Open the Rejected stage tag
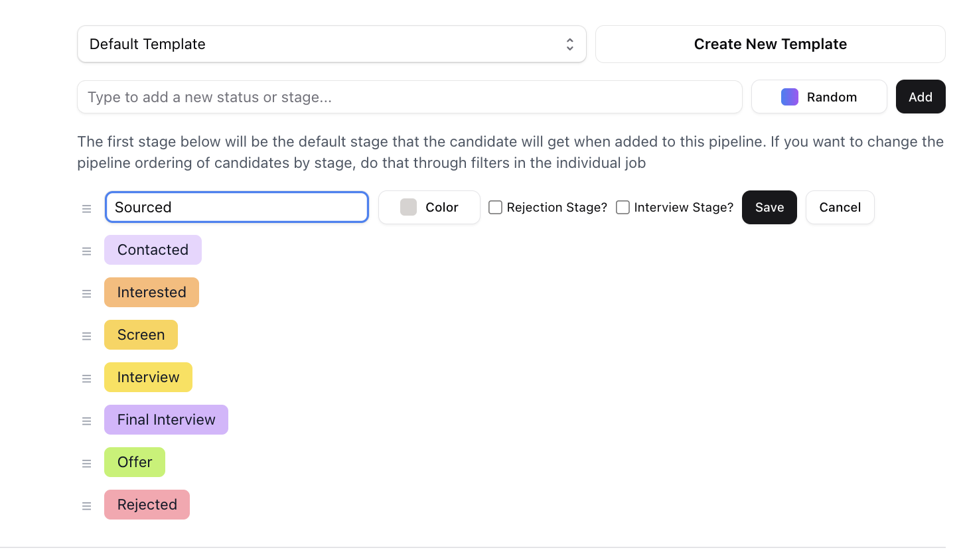This screenshot has height=560, width=965. click(x=147, y=505)
